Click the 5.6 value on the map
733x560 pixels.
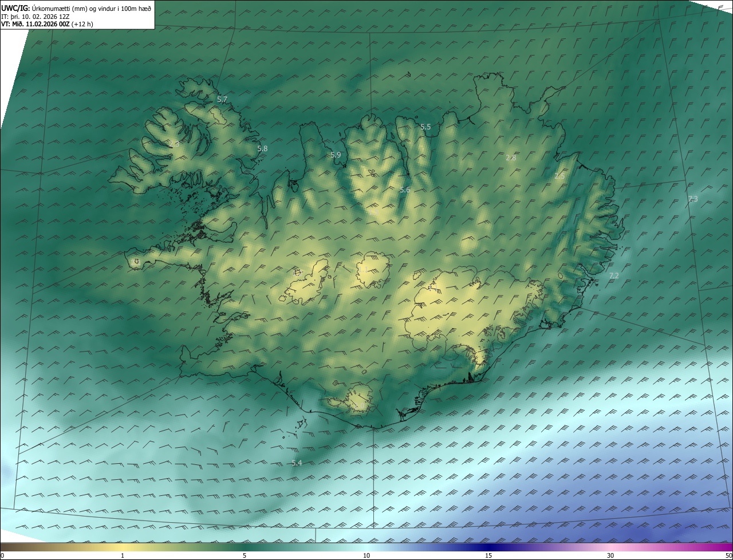point(405,190)
